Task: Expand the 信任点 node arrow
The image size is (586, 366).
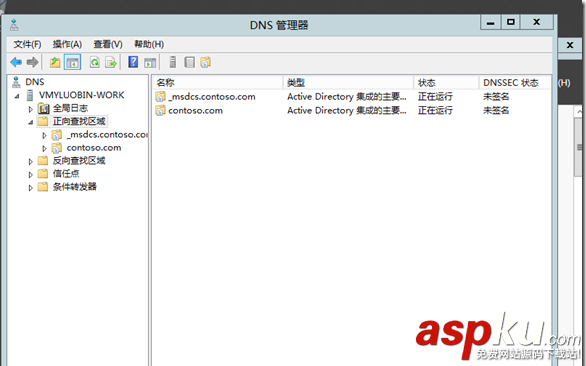Action: pos(31,175)
